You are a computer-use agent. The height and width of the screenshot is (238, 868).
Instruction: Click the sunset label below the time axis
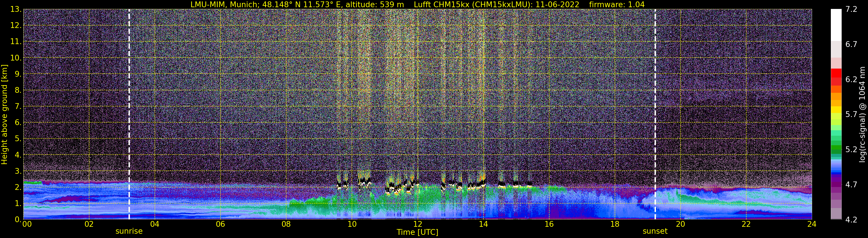[x=655, y=231]
